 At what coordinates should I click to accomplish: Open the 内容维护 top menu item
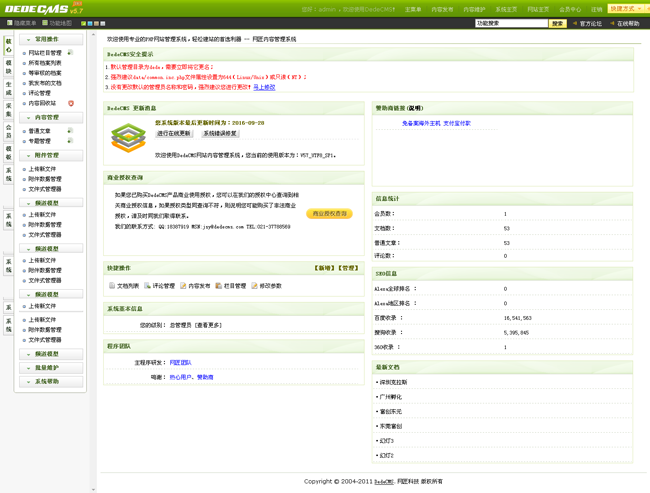(474, 9)
